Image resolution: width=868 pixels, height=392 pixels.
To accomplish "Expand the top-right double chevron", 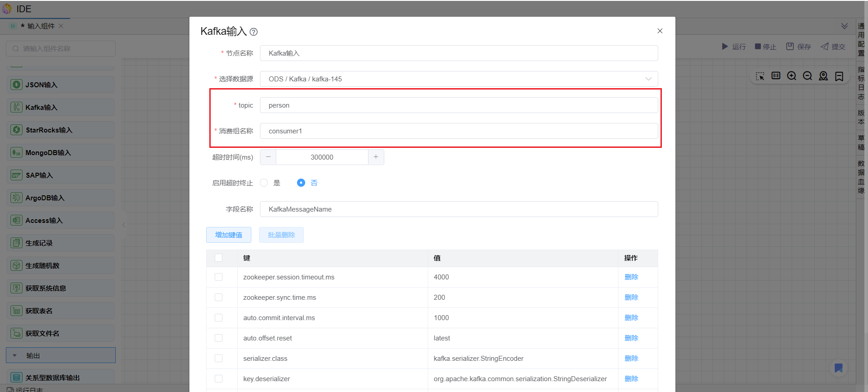I will 844,26.
